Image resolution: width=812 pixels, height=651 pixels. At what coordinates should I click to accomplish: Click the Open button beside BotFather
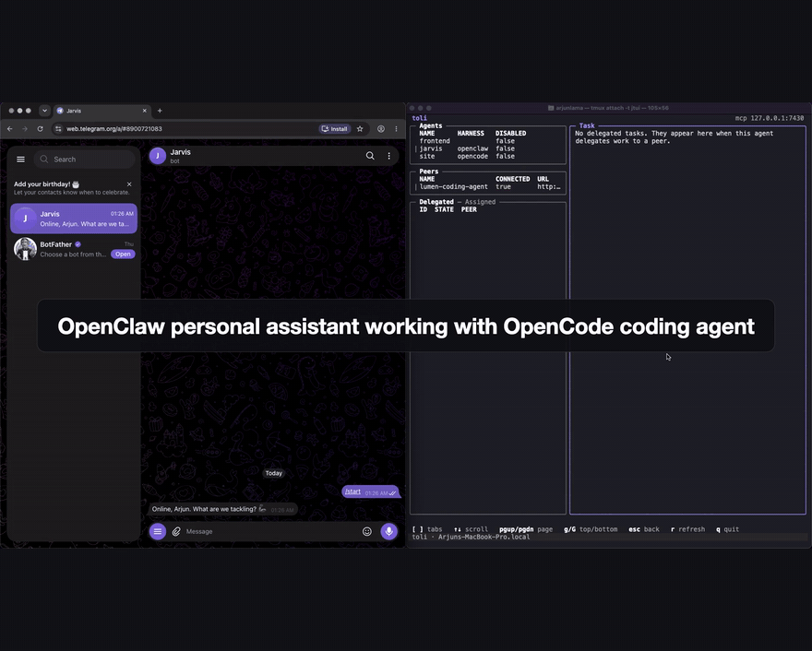coord(123,254)
